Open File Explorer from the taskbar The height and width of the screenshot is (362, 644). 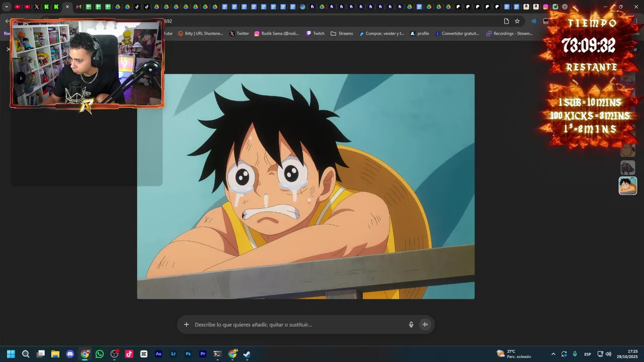tap(55, 354)
